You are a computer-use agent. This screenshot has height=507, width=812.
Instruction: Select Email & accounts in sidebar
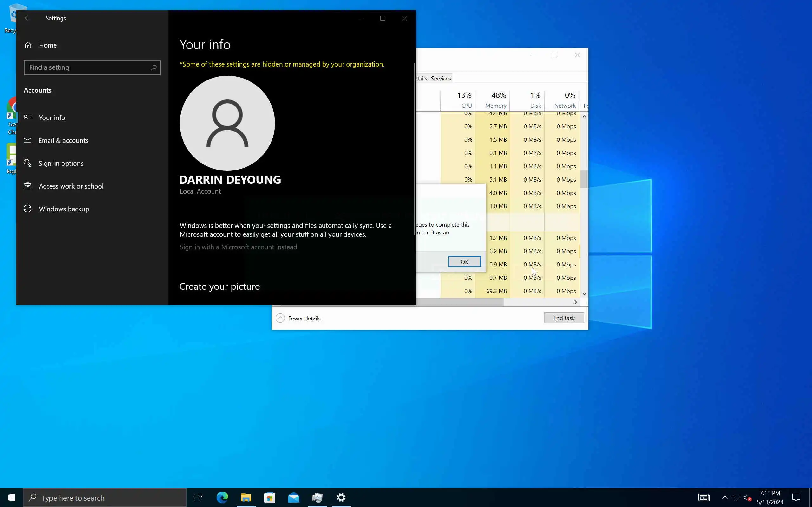(63, 140)
